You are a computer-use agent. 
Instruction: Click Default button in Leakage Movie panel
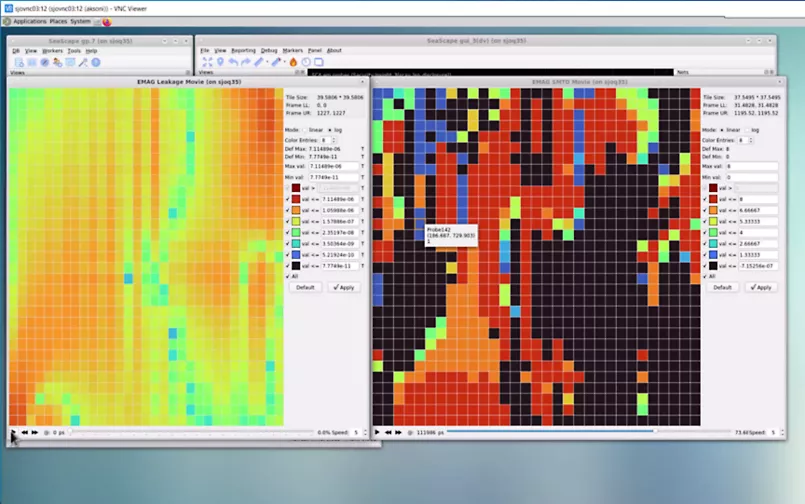coord(305,287)
